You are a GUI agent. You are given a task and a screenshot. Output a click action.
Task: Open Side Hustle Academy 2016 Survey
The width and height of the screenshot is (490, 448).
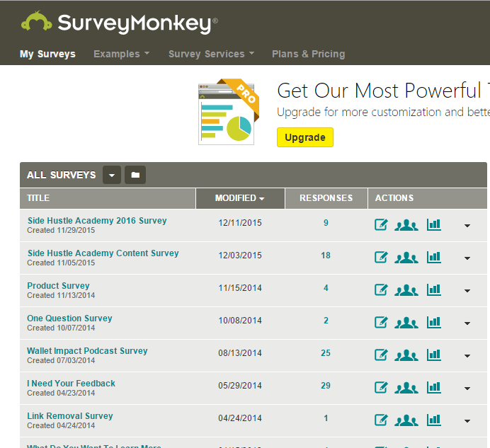pos(97,221)
